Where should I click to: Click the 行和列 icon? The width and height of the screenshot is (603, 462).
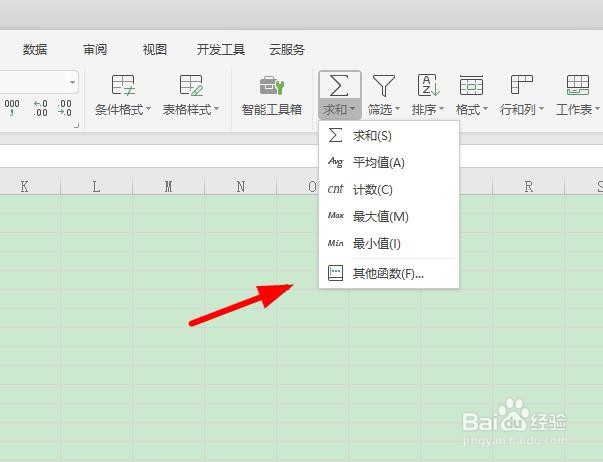[x=521, y=85]
